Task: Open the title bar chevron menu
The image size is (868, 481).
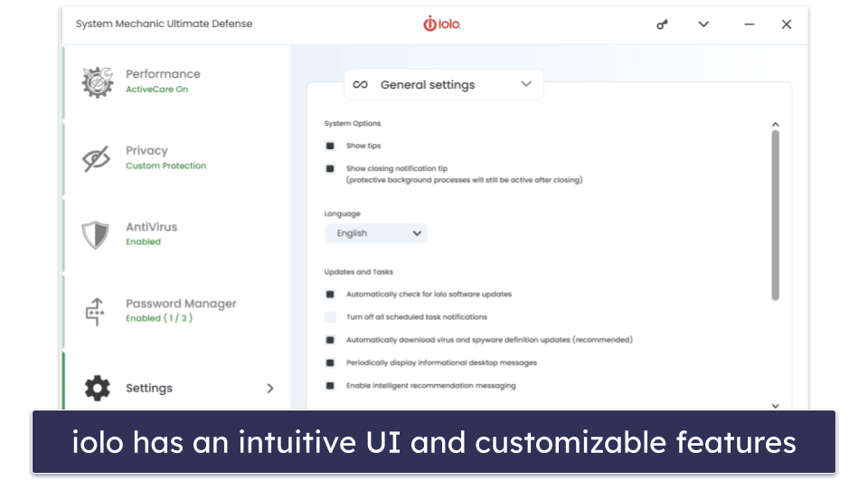Action: point(703,24)
